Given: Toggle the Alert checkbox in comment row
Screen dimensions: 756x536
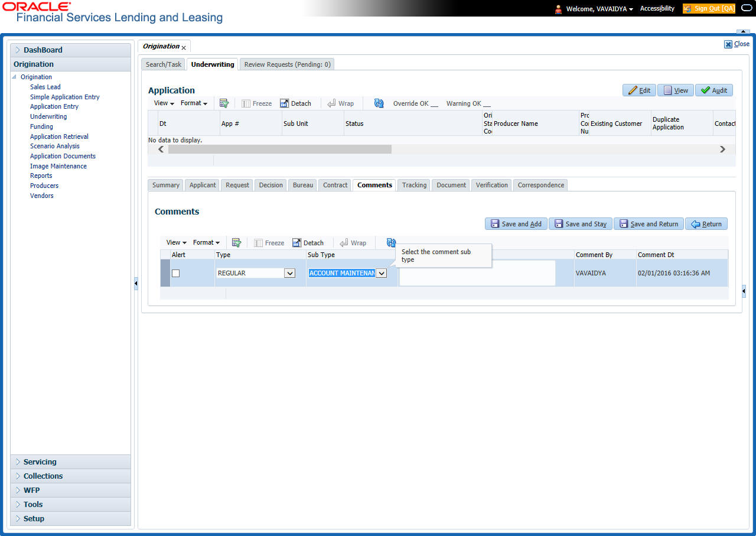Looking at the screenshot, I should pyautogui.click(x=175, y=274).
